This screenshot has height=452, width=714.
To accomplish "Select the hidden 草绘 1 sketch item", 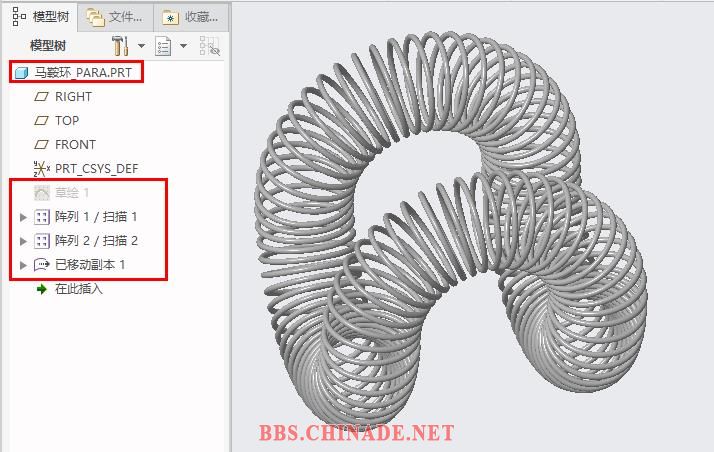I will 72,193.
